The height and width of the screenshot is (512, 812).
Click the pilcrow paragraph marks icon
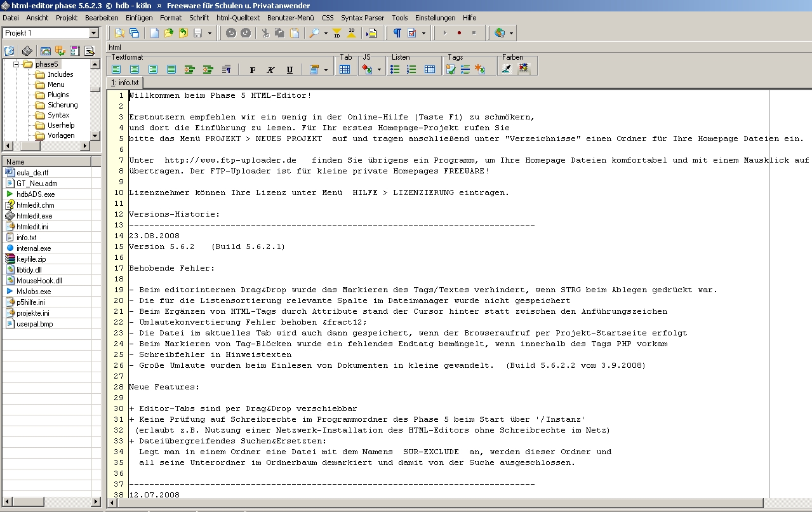pos(397,33)
